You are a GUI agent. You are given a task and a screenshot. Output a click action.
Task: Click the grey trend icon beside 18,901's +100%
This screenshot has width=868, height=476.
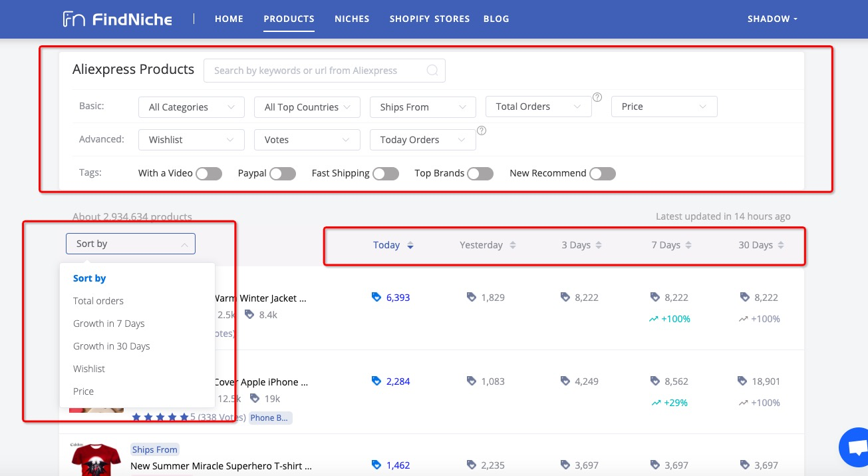(743, 403)
